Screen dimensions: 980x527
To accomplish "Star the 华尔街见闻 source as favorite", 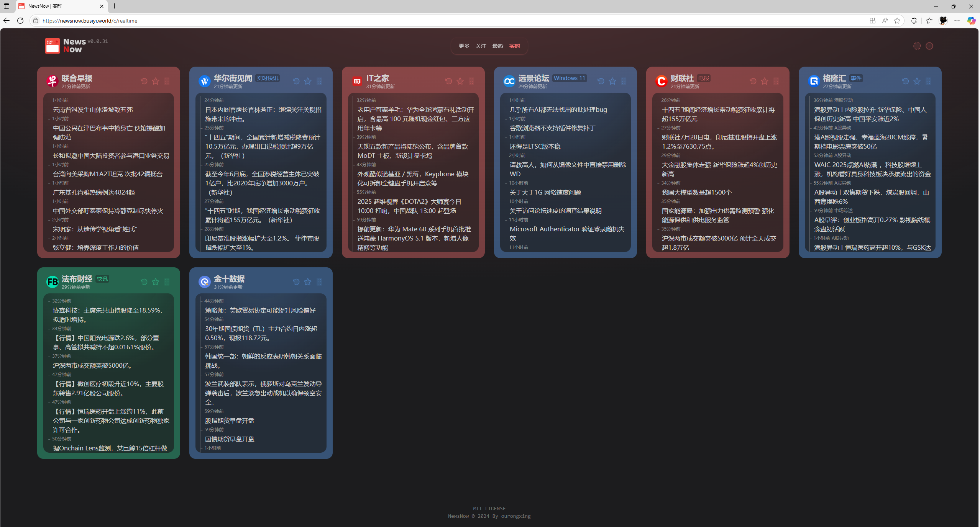I will [x=308, y=81].
